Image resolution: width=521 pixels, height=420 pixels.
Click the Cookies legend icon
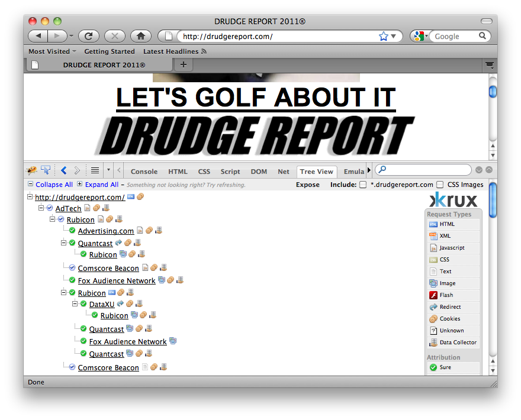point(433,319)
